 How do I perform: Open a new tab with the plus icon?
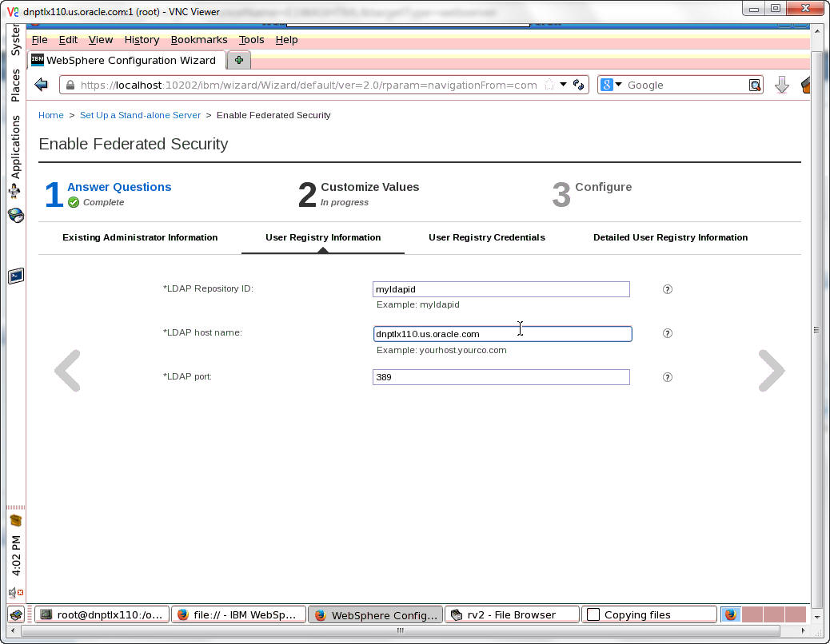(x=239, y=60)
